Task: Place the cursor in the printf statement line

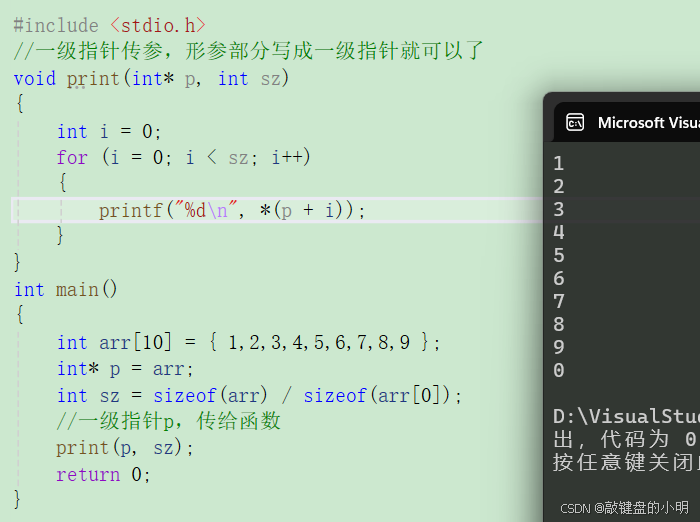Action: [232, 210]
